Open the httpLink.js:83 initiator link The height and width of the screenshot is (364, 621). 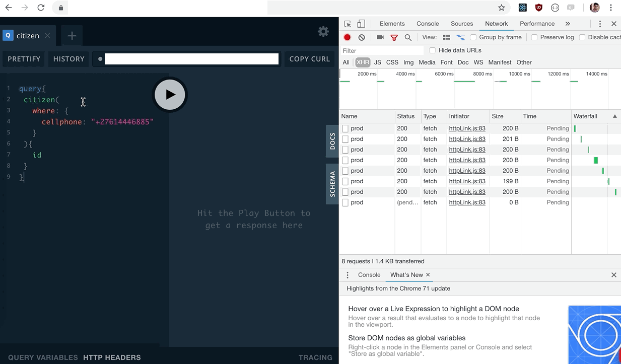pos(467,128)
